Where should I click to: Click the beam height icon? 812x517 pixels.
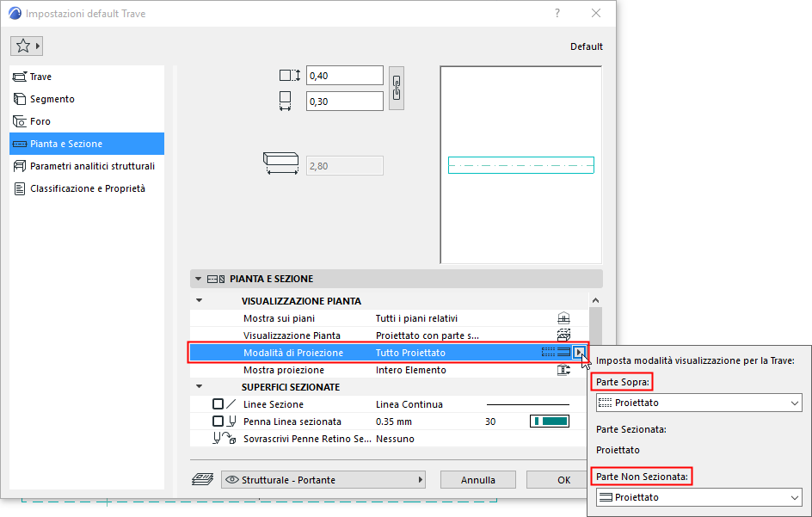coord(290,76)
